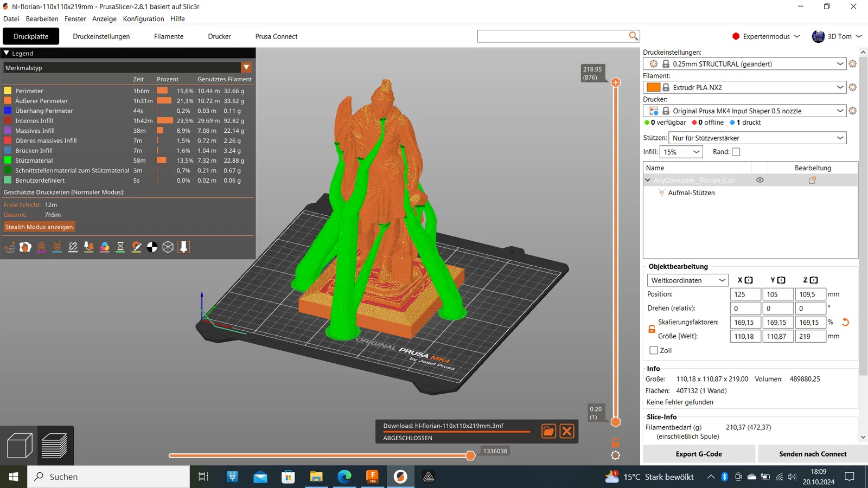
Task: Click the Stealth Modus anzeigen button
Action: [39, 227]
